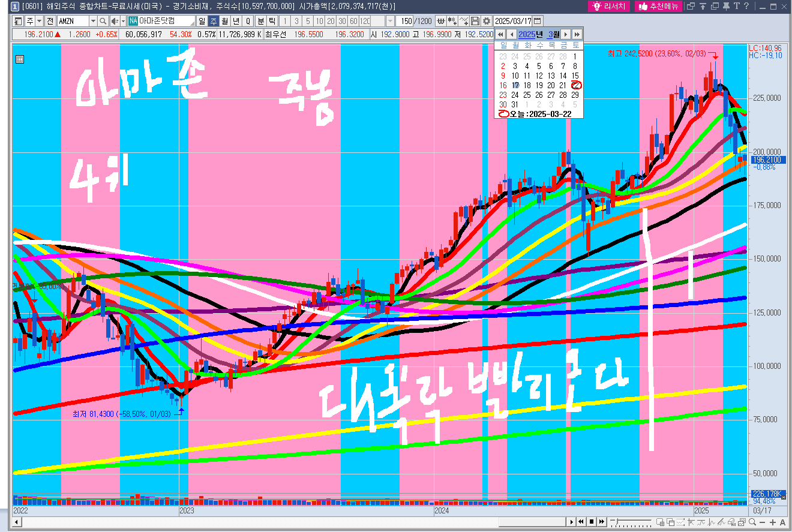Image resolution: width=792 pixels, height=532 pixels.
Task: Select the tick 틱 period button
Action: tap(272, 21)
